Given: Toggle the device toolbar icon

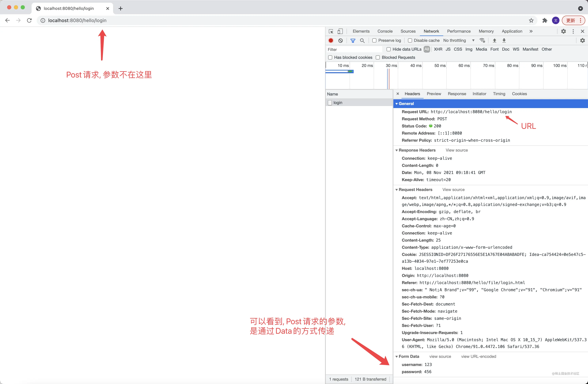Looking at the screenshot, I should [340, 31].
